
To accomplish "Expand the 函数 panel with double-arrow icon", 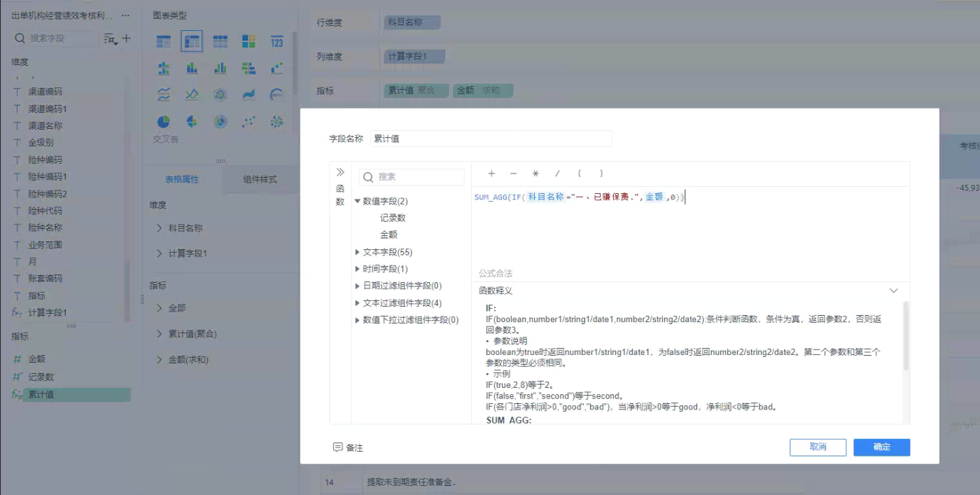I will tap(340, 172).
